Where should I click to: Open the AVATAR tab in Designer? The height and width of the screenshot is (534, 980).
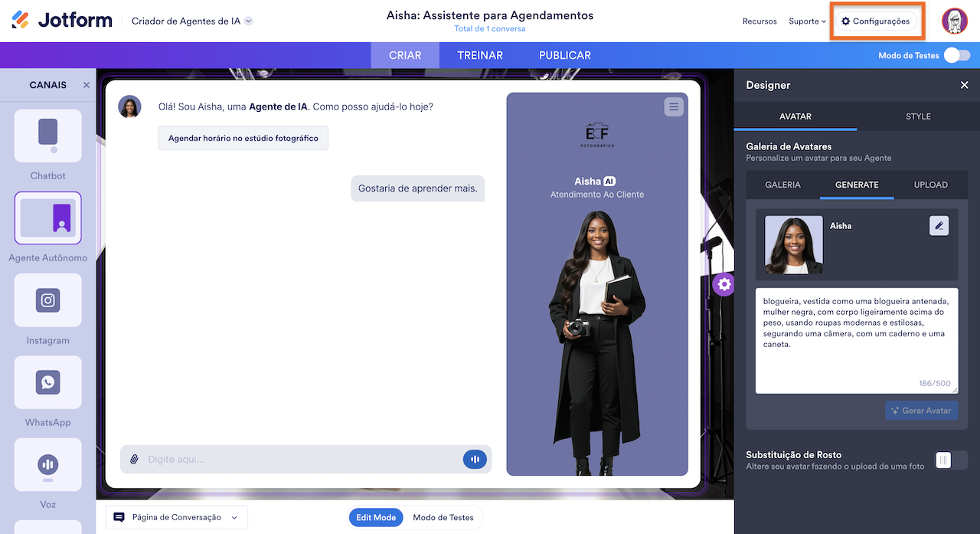(x=795, y=116)
